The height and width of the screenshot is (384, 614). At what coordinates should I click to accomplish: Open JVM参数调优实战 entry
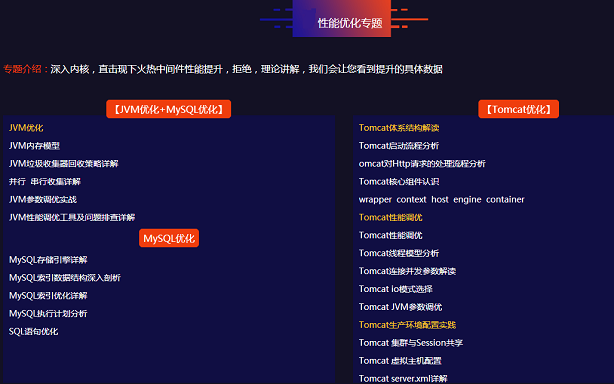pos(43,200)
